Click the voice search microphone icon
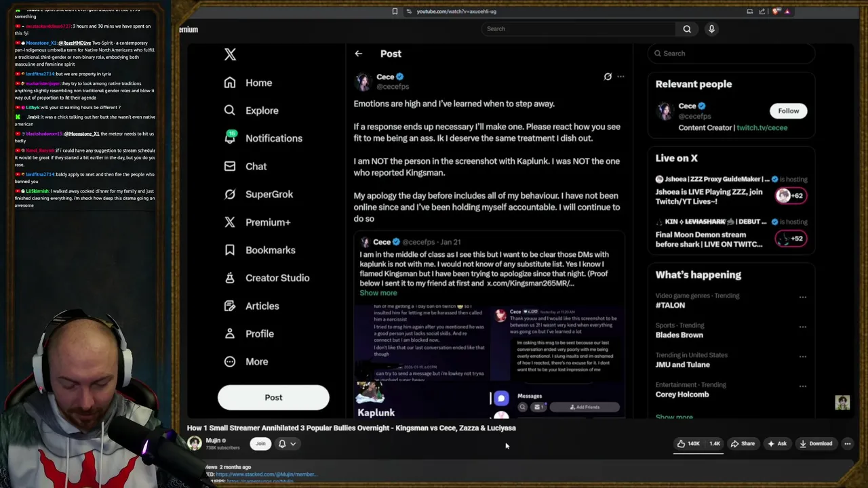868x488 pixels. tap(711, 28)
